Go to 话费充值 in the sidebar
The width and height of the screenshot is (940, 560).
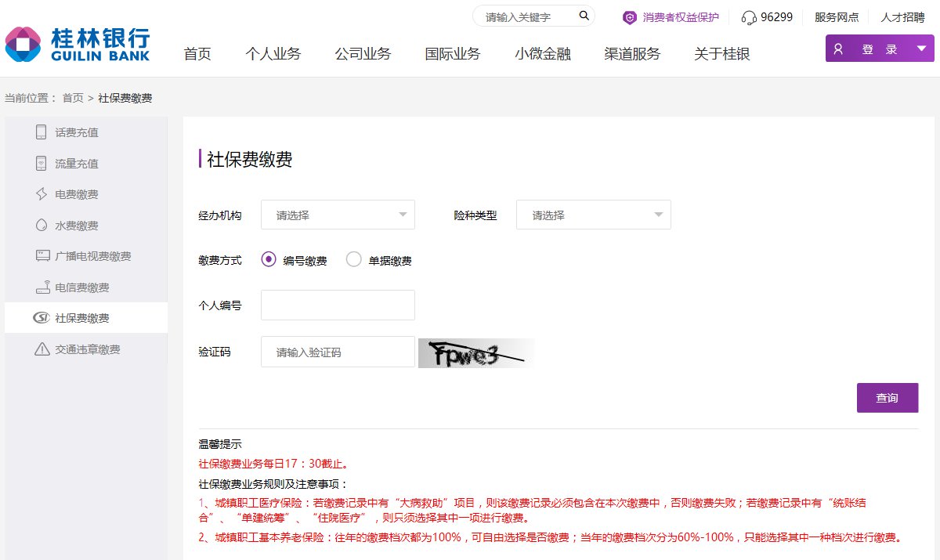[77, 132]
